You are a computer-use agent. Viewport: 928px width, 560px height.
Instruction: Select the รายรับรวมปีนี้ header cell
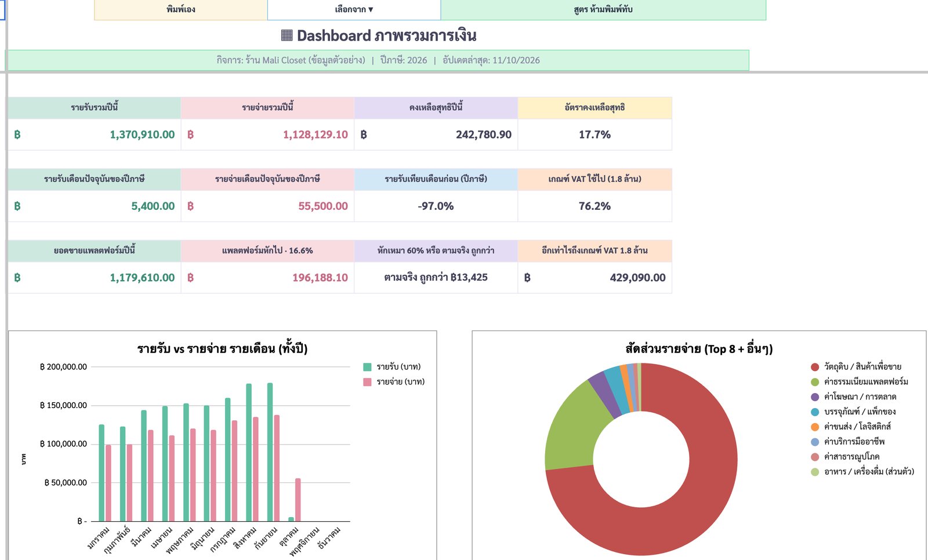coord(95,108)
